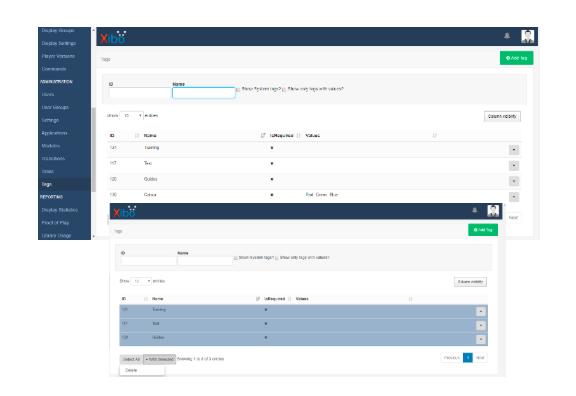Go to Users in sidebar
The image size is (576, 396).
click(48, 94)
